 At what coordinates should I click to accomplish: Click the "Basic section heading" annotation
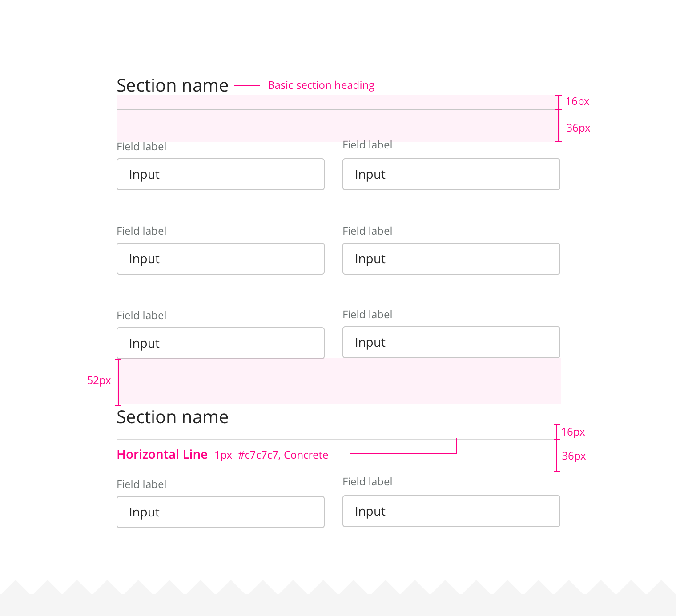click(x=321, y=85)
